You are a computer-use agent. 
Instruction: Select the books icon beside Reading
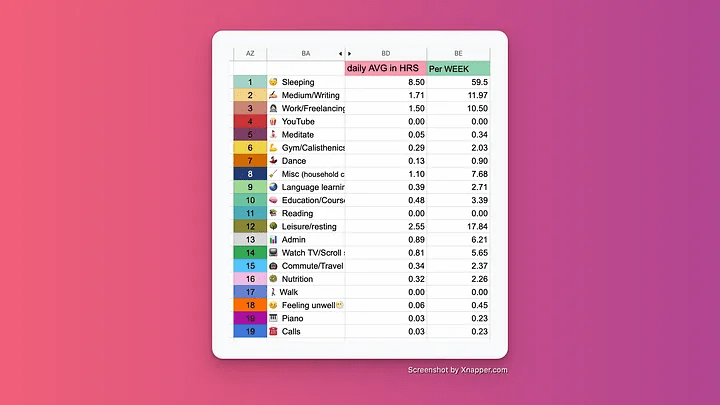click(x=273, y=213)
